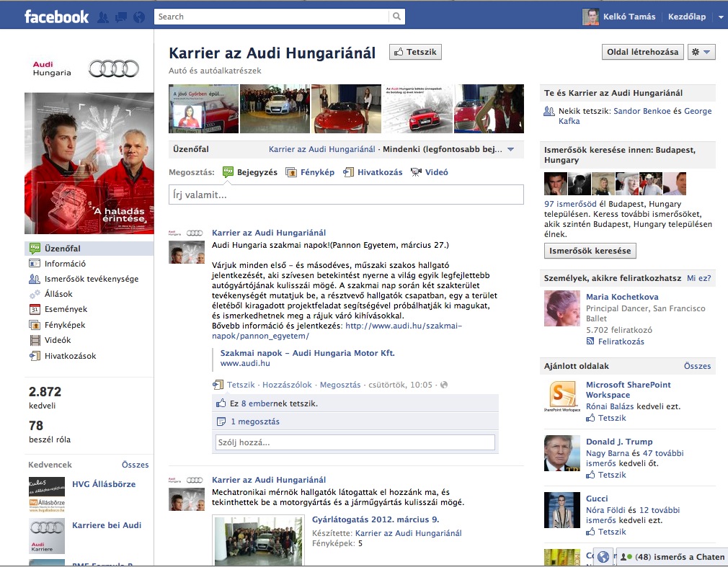Image resolution: width=728 pixels, height=567 pixels.
Task: Open Információ in the sidebar
Action: coord(65,264)
